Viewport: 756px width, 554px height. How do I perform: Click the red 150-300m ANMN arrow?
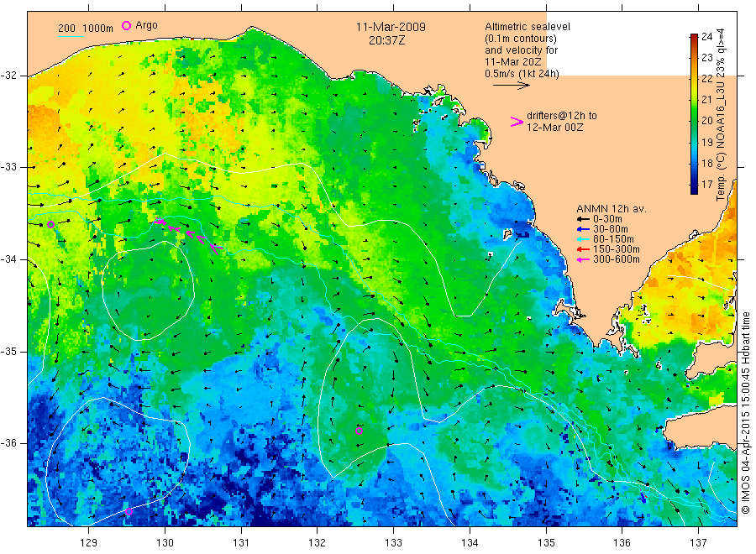(583, 249)
